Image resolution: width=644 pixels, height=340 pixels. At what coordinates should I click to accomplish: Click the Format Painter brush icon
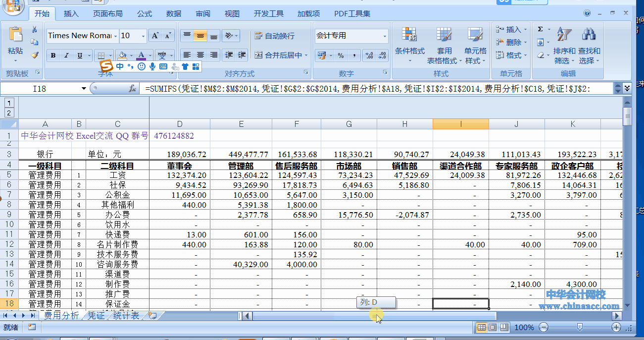coord(35,55)
